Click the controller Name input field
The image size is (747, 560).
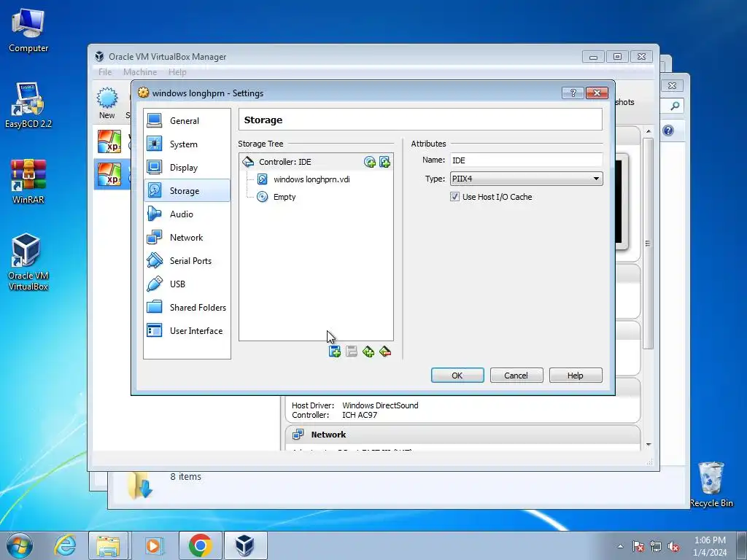527,160
